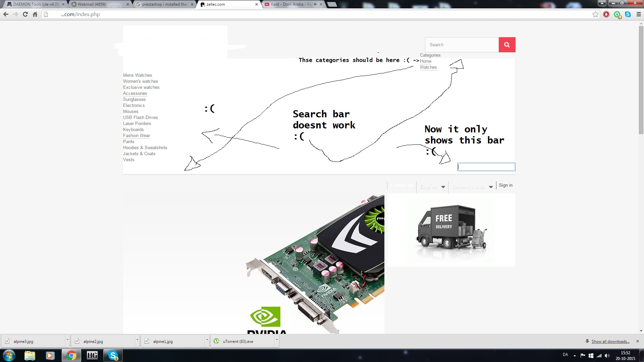Image resolution: width=644 pixels, height=362 pixels.
Task: Open the Action Center flag icon
Action: click(x=583, y=356)
